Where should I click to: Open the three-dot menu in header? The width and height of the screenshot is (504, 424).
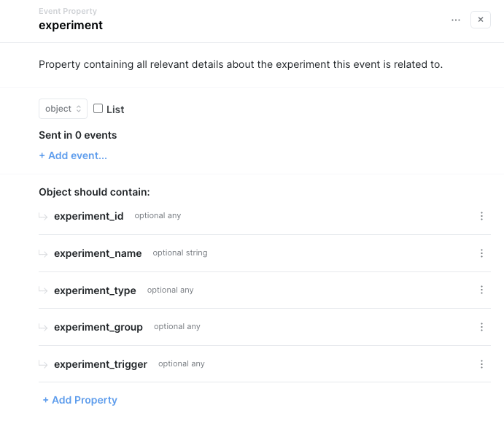tap(456, 20)
